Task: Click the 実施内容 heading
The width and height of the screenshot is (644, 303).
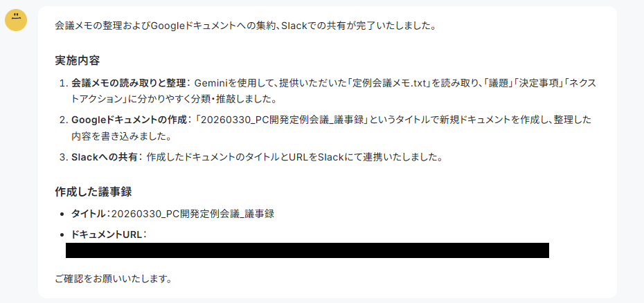Action: 78,61
